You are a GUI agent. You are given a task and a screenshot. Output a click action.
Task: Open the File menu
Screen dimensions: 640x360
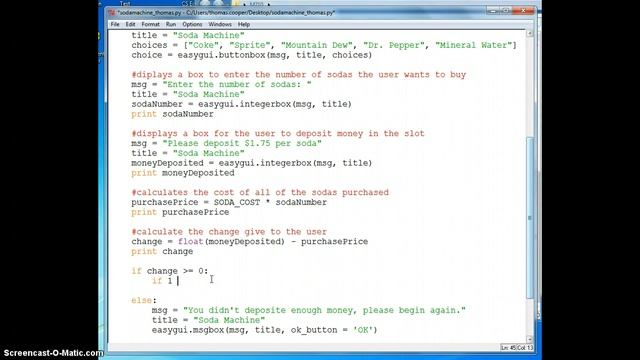tap(115, 24)
